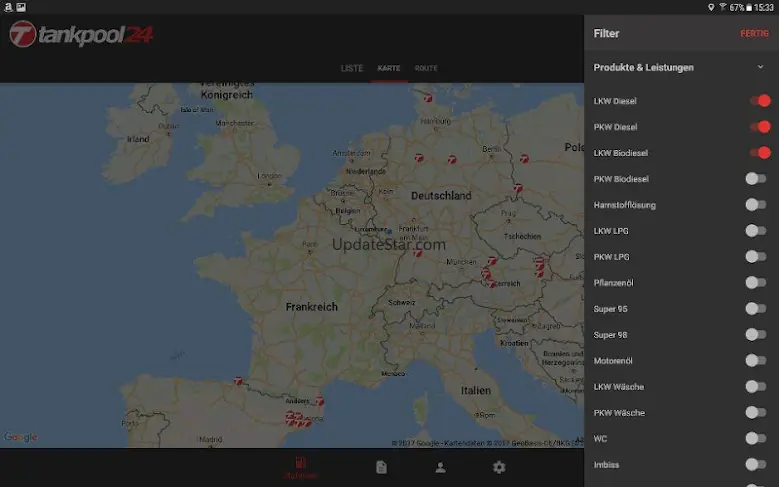
Task: Tap the station marker east of Berlin
Action: pyautogui.click(x=524, y=159)
